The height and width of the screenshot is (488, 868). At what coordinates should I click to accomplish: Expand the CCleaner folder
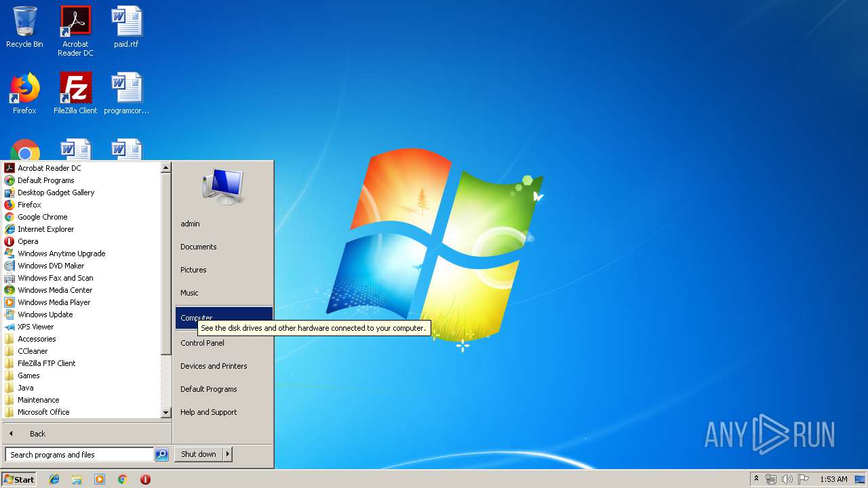pyautogui.click(x=33, y=351)
